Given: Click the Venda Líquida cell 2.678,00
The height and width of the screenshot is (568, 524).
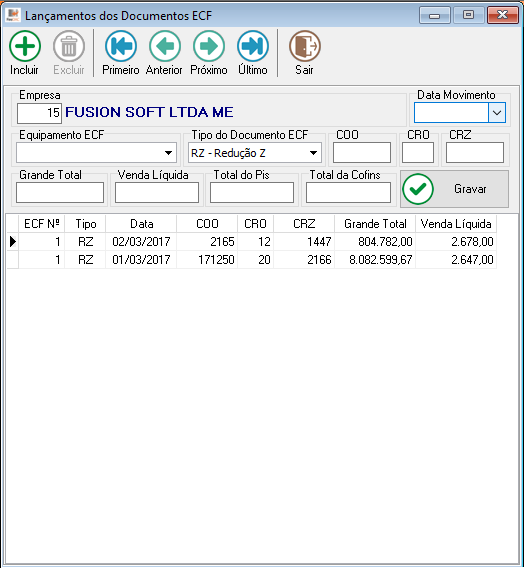Looking at the screenshot, I should 456,242.
